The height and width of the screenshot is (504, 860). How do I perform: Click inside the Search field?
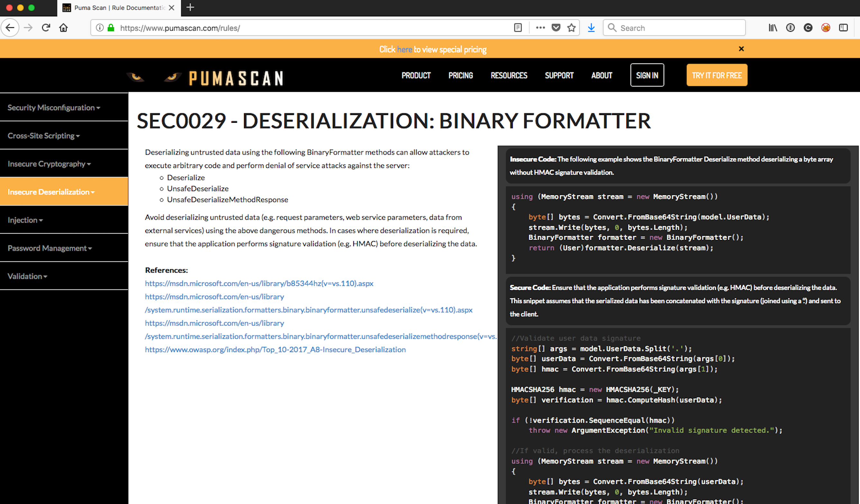(x=674, y=28)
